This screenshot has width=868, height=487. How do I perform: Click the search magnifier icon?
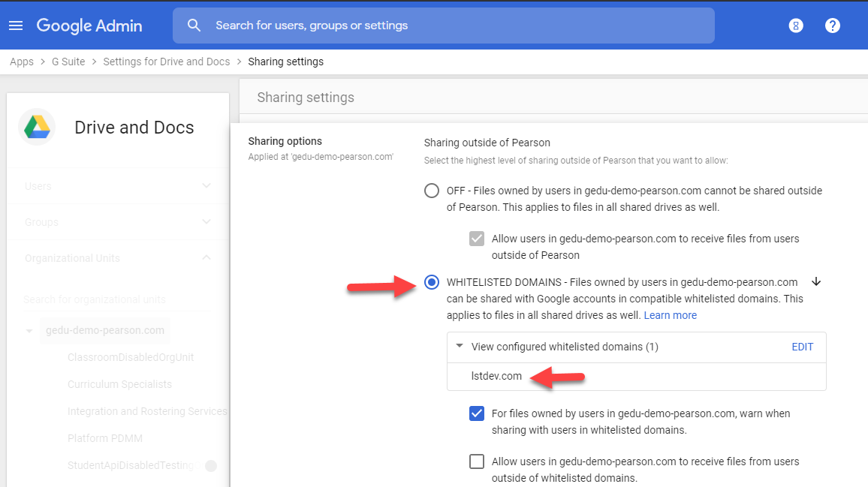(x=194, y=25)
